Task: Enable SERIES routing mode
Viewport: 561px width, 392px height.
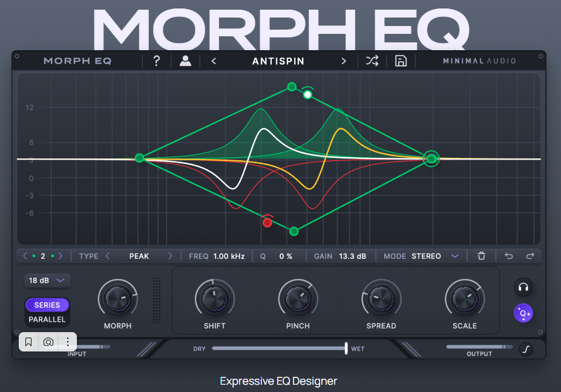Action: pos(47,305)
